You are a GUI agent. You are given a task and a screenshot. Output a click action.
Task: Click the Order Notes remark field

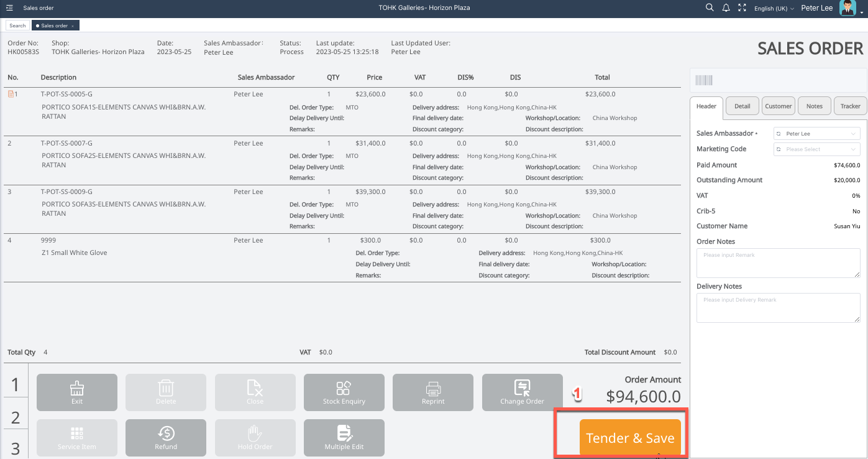click(778, 263)
